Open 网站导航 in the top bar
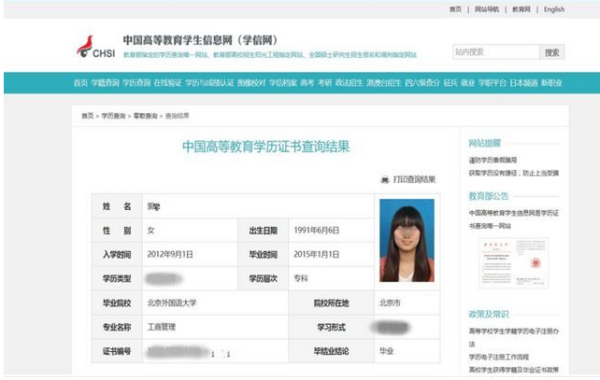 pyautogui.click(x=487, y=9)
